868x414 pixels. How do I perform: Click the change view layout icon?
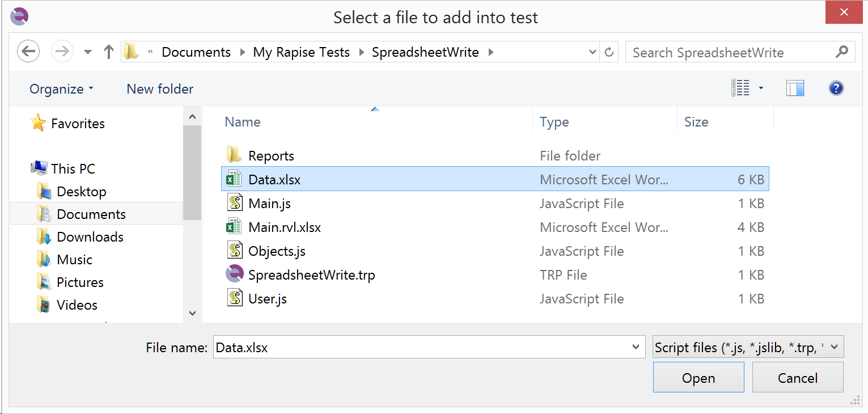(740, 88)
